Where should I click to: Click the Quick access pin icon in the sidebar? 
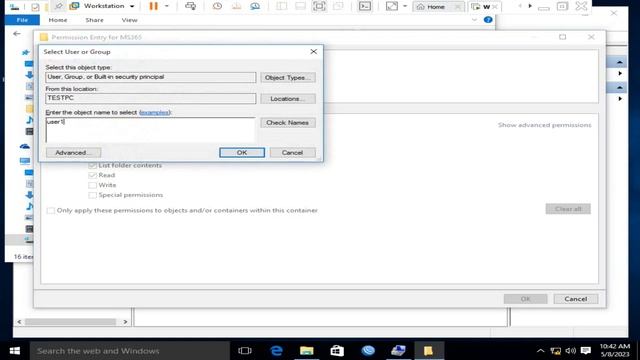coord(26,52)
